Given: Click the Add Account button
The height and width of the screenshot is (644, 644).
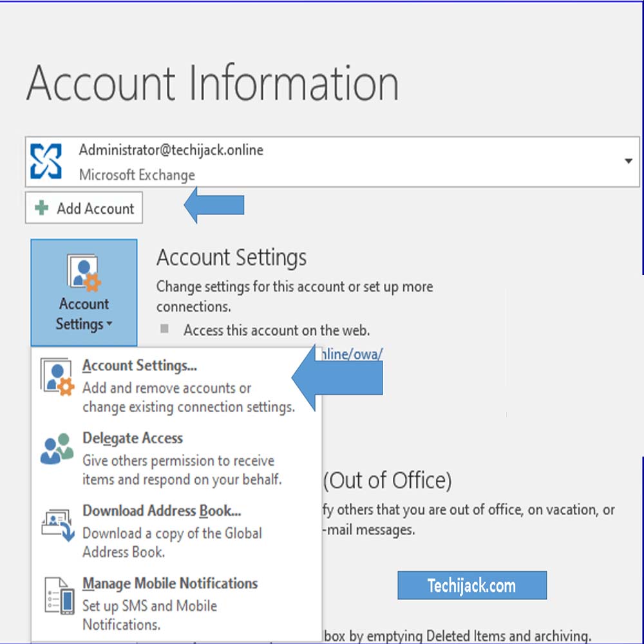Looking at the screenshot, I should [x=84, y=208].
